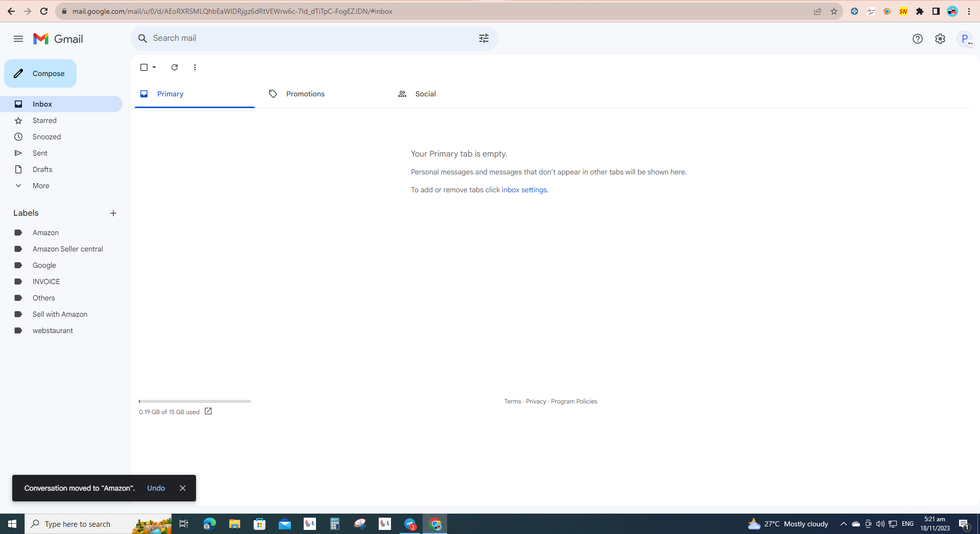Toggle the browser side panel icon
The image size is (980, 534).
point(936,11)
